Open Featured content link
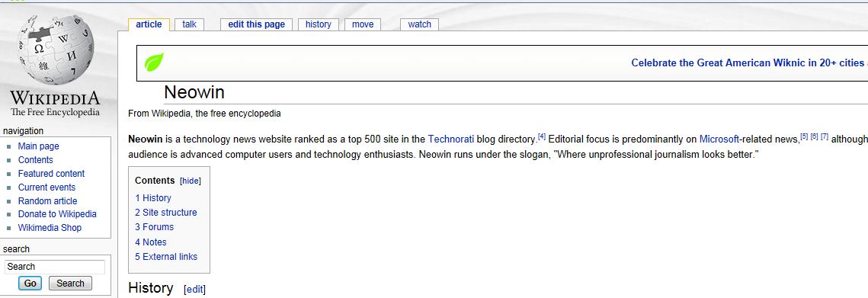Viewport: 868px width, 298px height. 52,173
